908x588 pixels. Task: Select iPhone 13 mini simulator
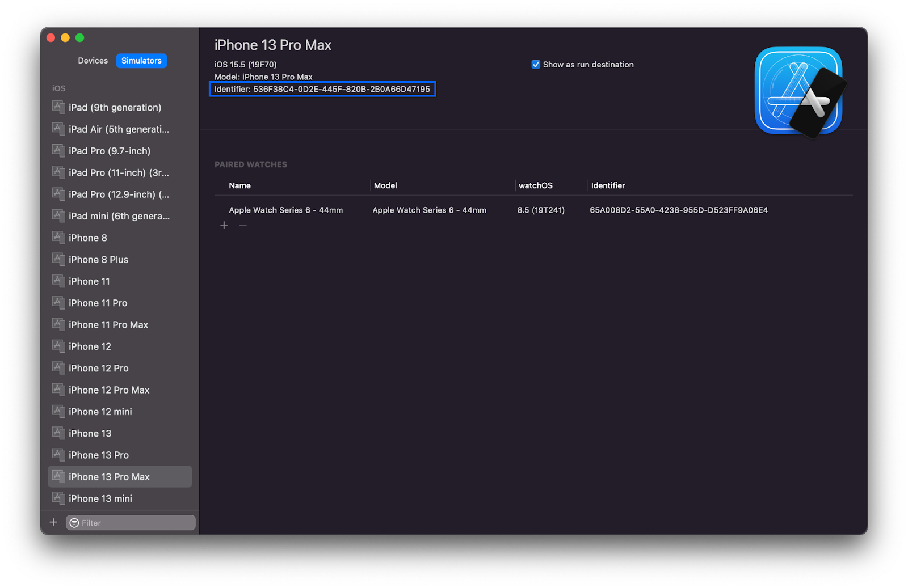coord(120,498)
